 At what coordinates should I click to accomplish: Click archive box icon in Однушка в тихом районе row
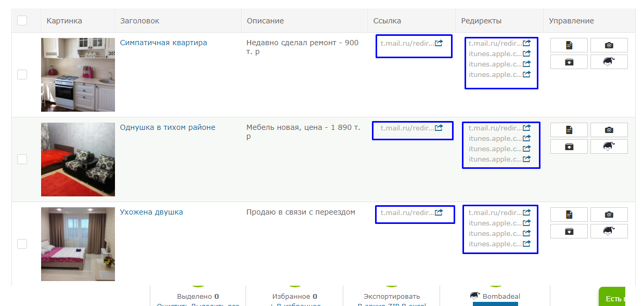point(569,147)
